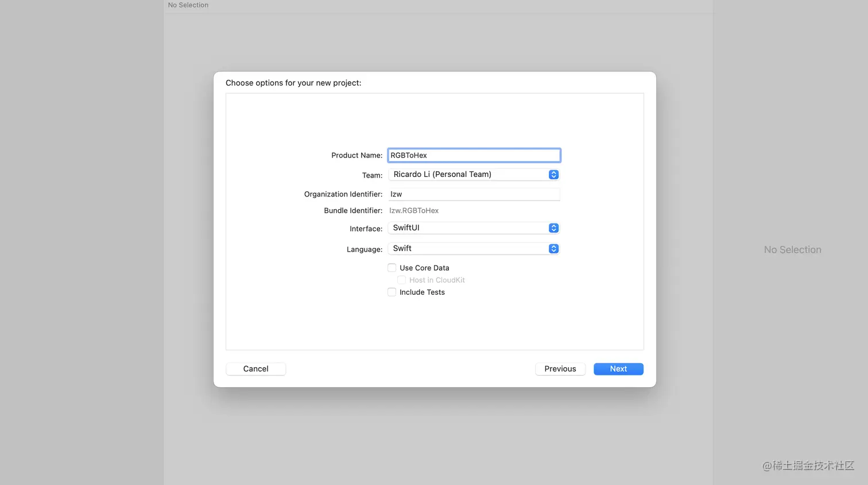
Task: Click the No Selection text in right inspector
Action: pos(792,250)
